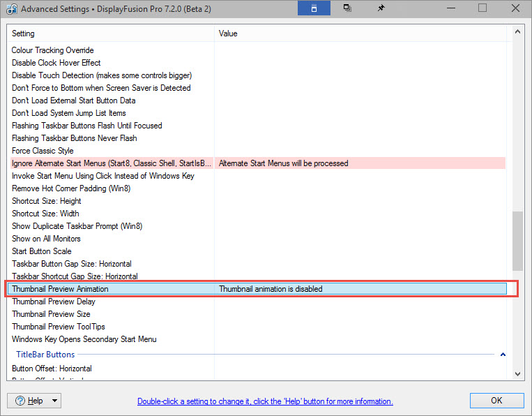Select the Thumbnail Preview Delay setting

54,302
